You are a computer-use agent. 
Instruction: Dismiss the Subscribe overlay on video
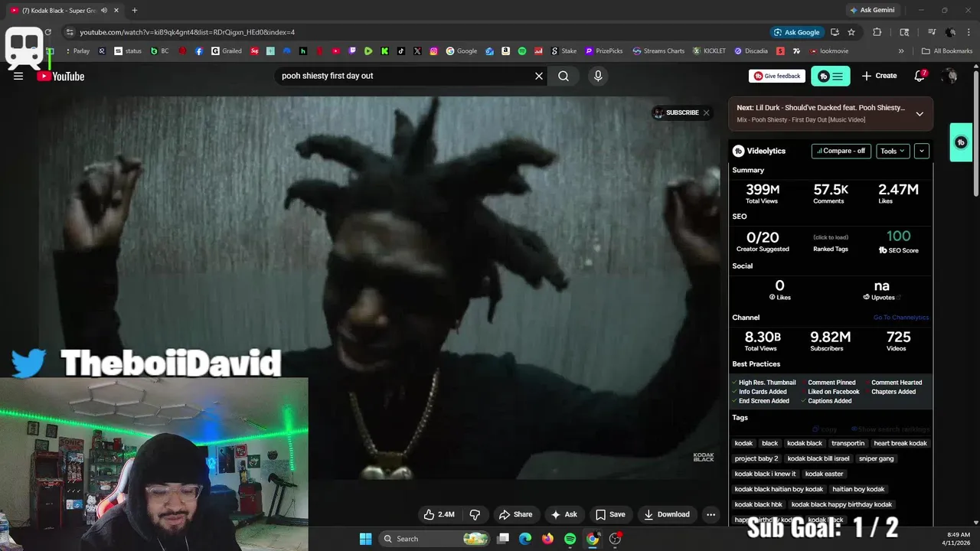click(x=706, y=112)
